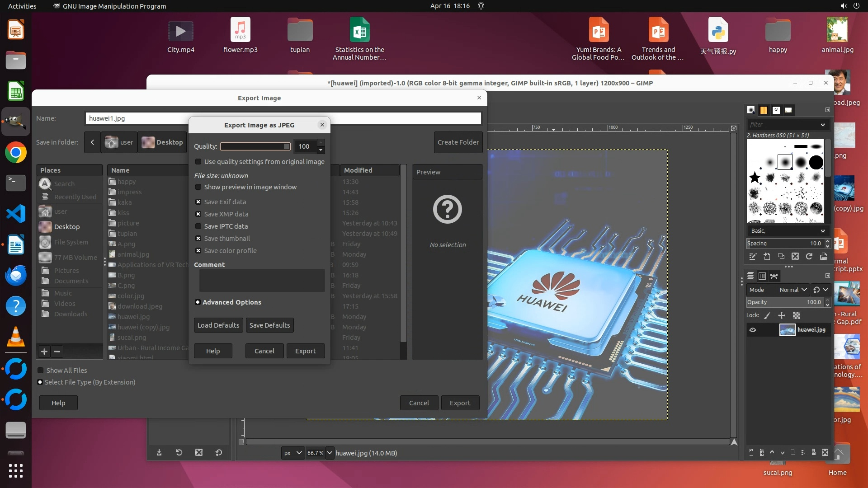Check Use quality settings from original image
Image resolution: width=868 pixels, height=488 pixels.
pos(198,162)
